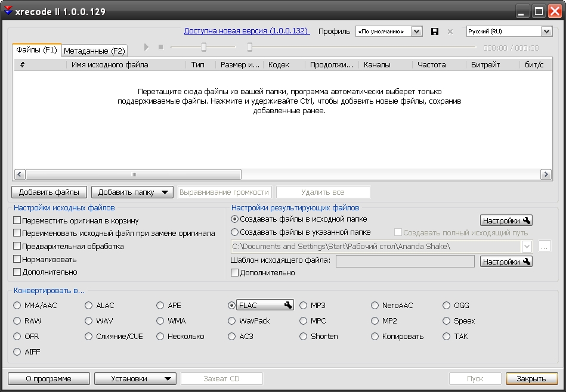The image size is (566, 392).
Task: Open FLAC codec settings wrench
Action: (x=287, y=305)
